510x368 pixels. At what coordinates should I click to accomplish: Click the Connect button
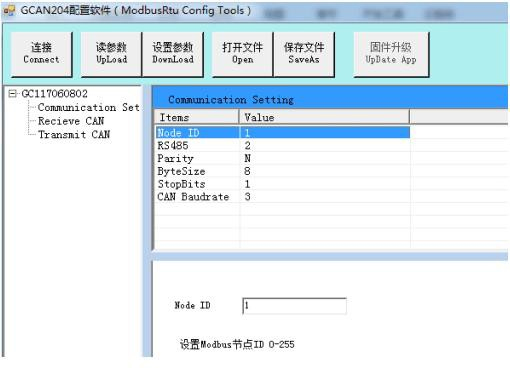tap(41, 54)
